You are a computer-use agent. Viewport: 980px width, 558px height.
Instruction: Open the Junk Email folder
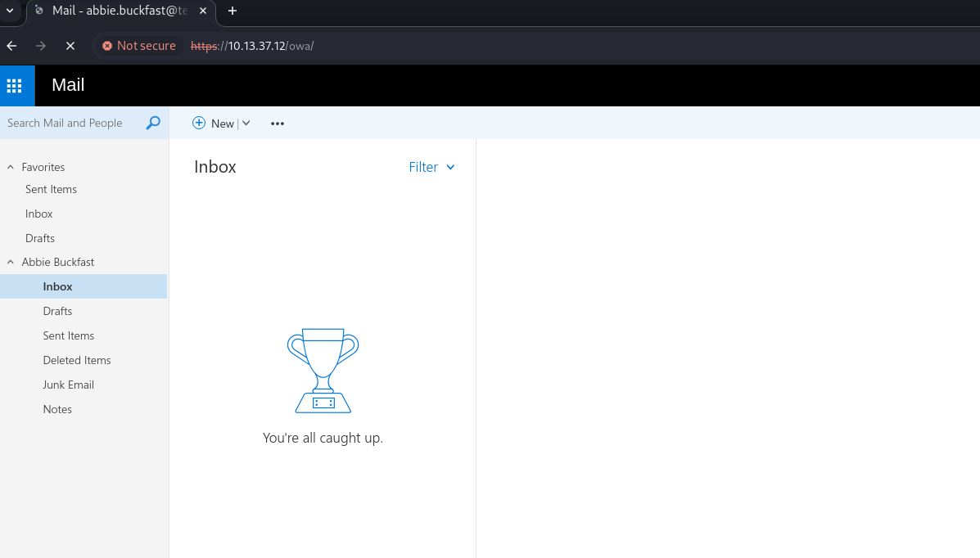(x=69, y=385)
